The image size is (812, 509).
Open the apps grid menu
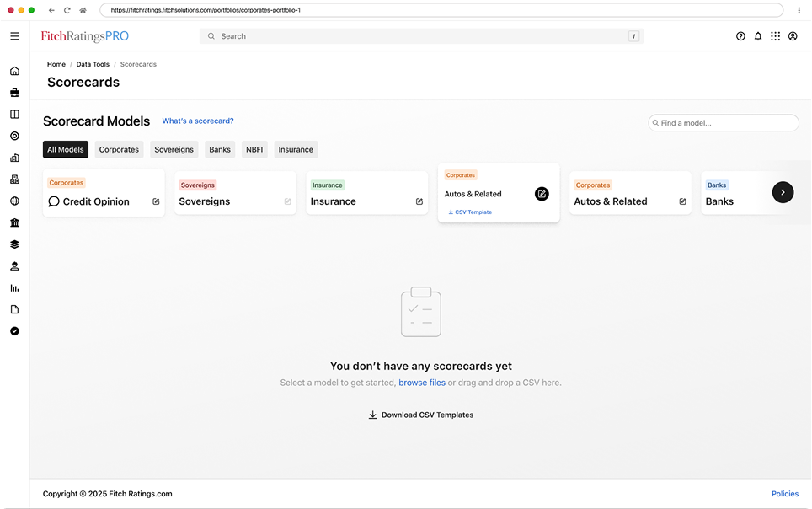[775, 36]
